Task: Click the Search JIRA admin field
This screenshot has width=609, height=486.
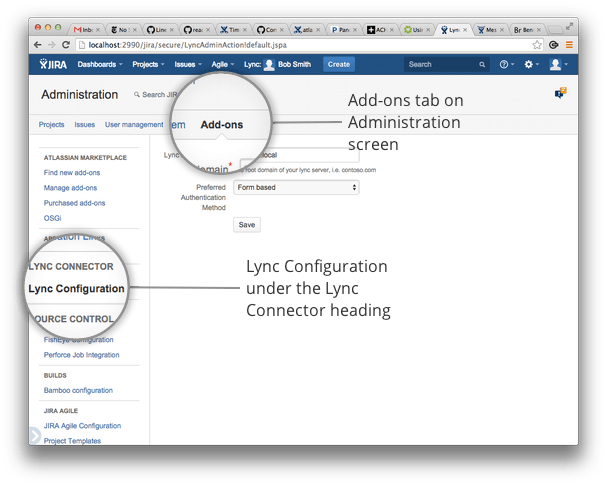Action: (x=155, y=94)
